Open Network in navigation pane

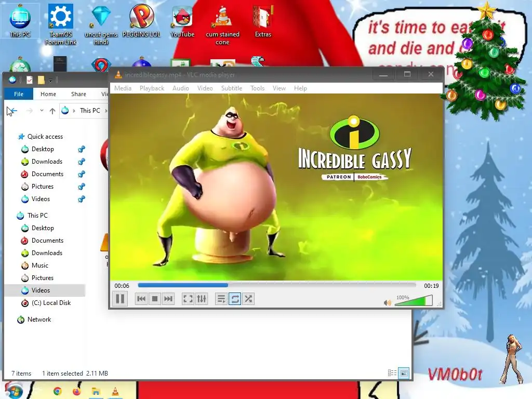pyautogui.click(x=39, y=320)
